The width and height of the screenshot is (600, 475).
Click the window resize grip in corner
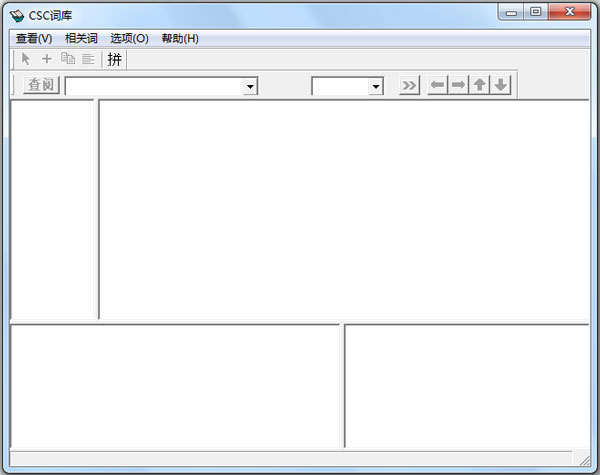[x=584, y=460]
